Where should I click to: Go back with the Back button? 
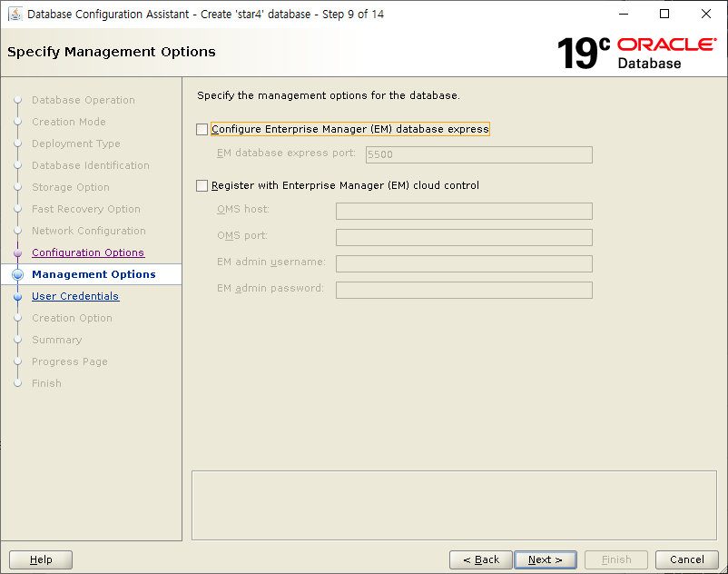[x=481, y=559]
